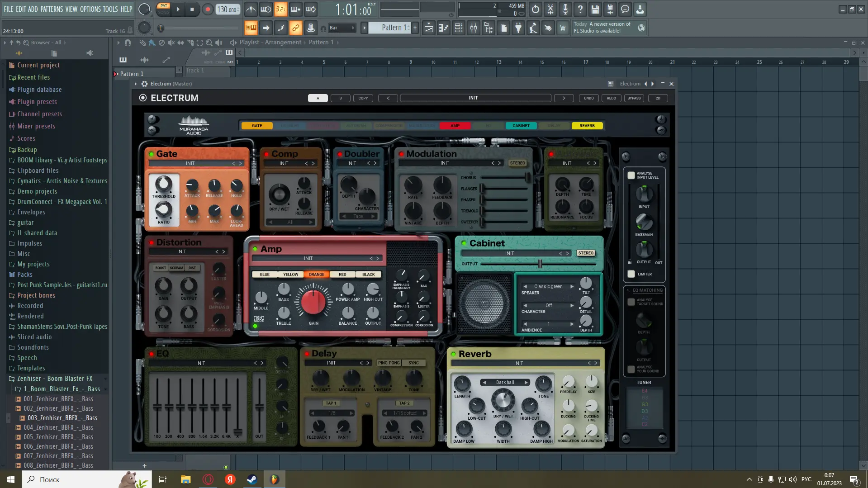Toggle the Comp module power LED

[x=266, y=154]
